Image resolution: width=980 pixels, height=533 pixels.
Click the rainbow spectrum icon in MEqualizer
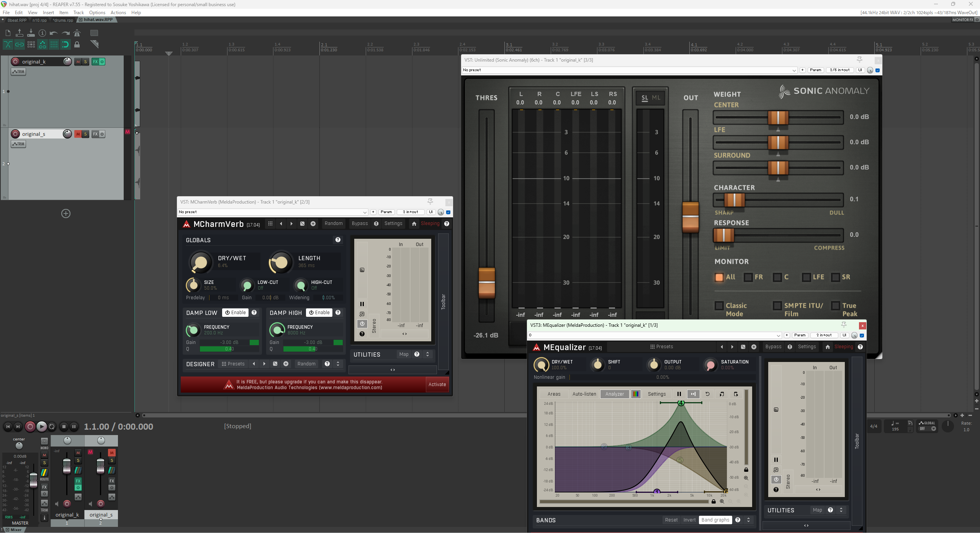[x=636, y=394]
